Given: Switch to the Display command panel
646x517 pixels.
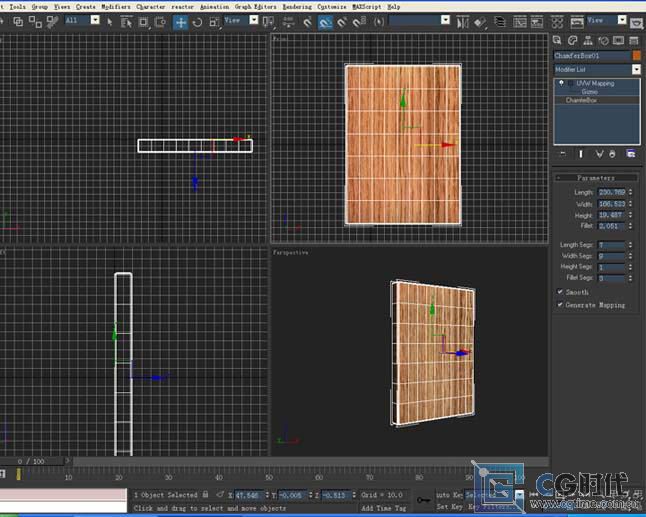Looking at the screenshot, I should click(x=618, y=40).
